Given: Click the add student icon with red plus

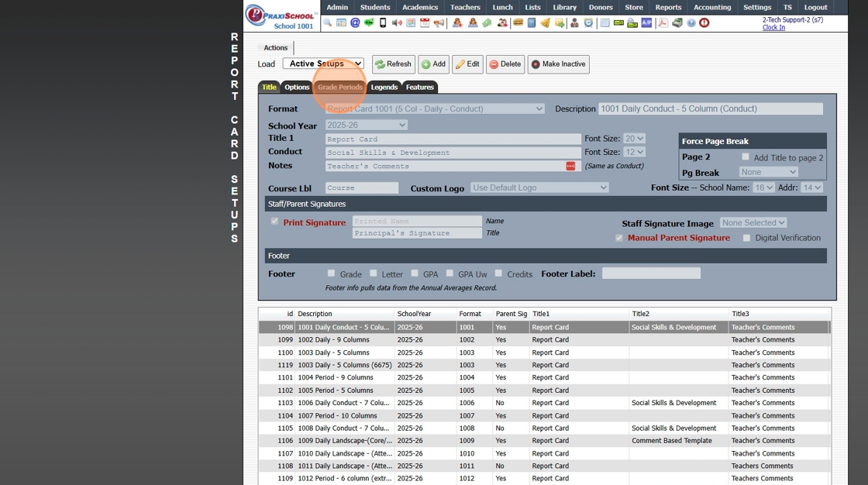Looking at the screenshot, I should pyautogui.click(x=457, y=22).
